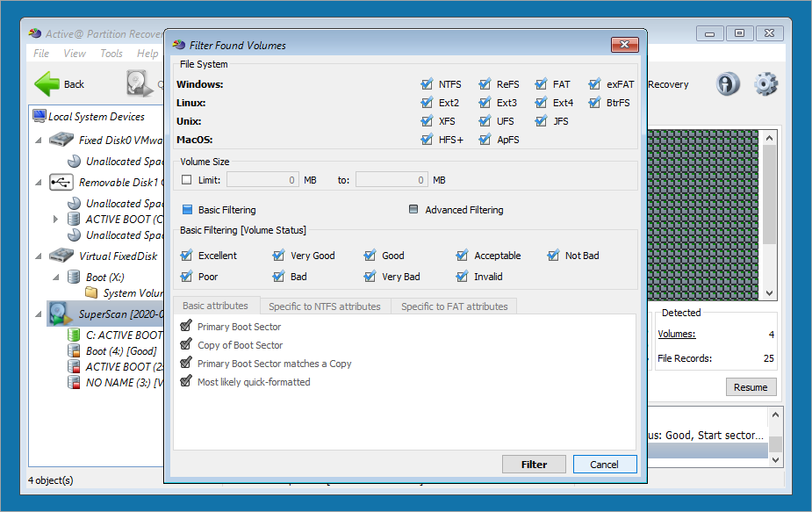This screenshot has width=812, height=512.
Task: Open the File menu
Action: coord(41,54)
